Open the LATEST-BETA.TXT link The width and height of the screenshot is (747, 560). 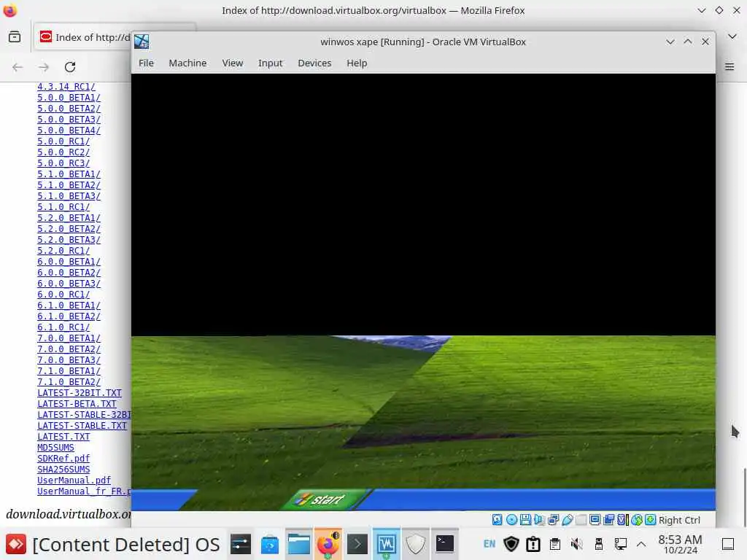point(77,404)
